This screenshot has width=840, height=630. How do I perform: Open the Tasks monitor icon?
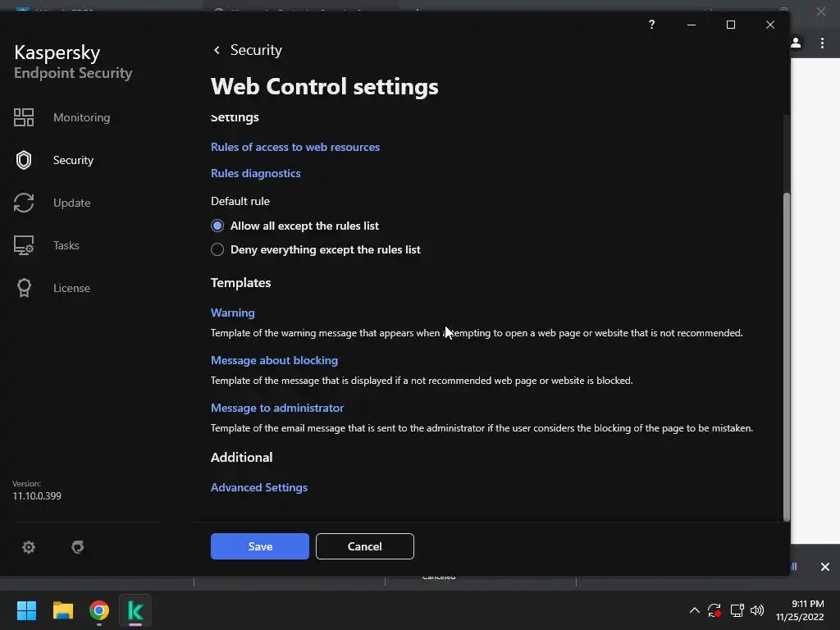(24, 245)
